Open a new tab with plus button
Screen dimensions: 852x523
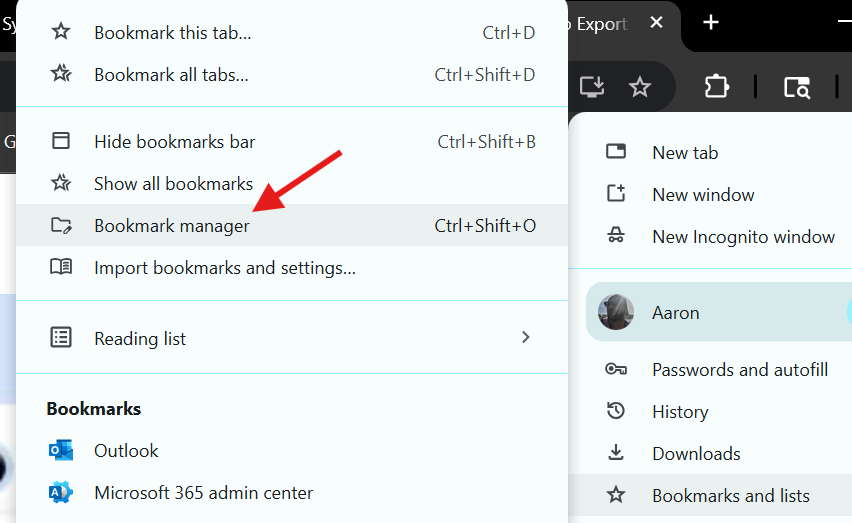(711, 23)
